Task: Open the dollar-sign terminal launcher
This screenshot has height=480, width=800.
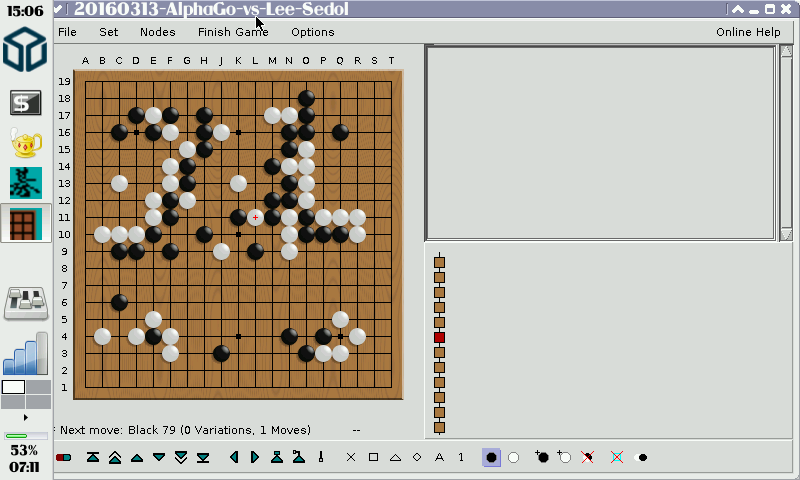Action: click(x=26, y=103)
